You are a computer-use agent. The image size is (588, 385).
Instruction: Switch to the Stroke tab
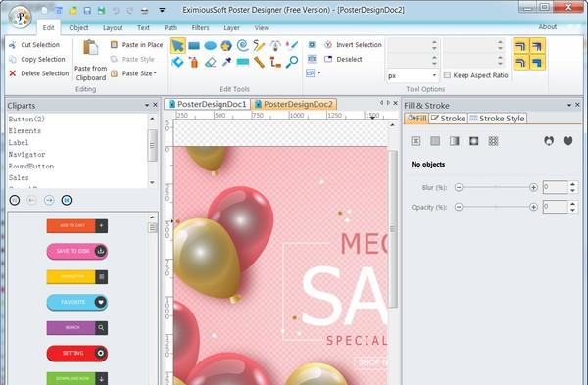[x=448, y=119]
